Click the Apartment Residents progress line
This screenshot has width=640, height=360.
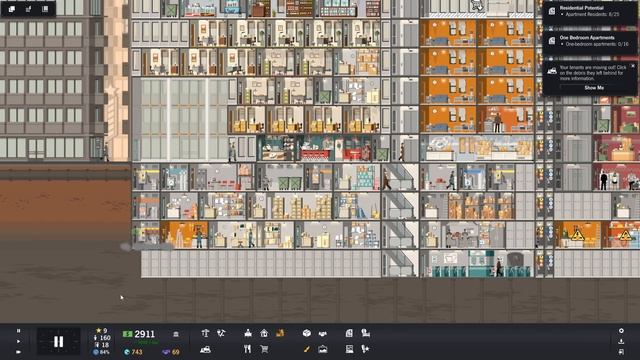(x=592, y=14)
